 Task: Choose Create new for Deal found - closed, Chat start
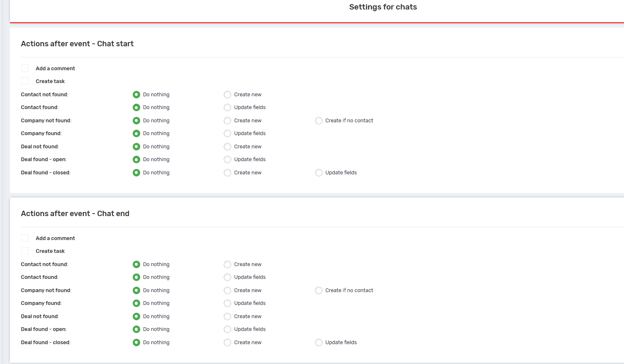[x=227, y=173]
